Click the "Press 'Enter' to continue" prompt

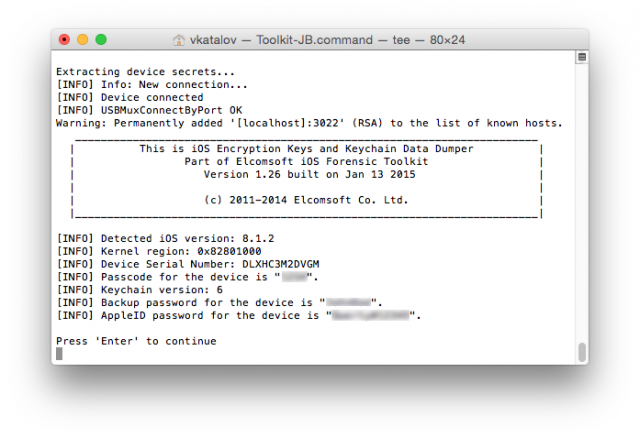(x=135, y=341)
